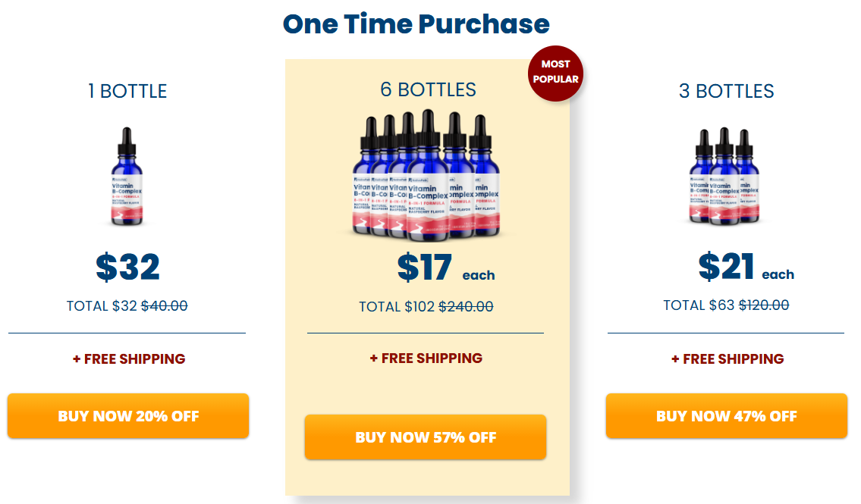Click the single bottle product image
861x504 pixels.
[x=127, y=178]
